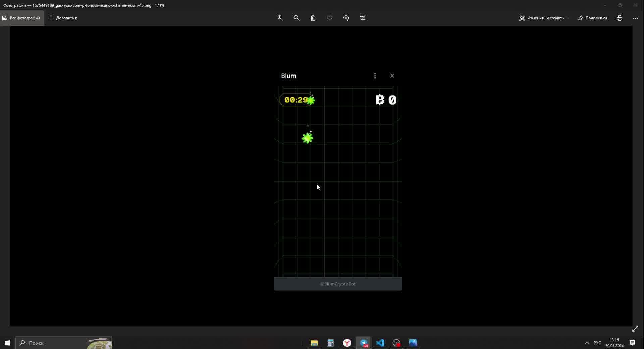Image resolution: width=644 pixels, height=349 pixels.
Task: Show hidden system tray icons
Action: (x=587, y=343)
